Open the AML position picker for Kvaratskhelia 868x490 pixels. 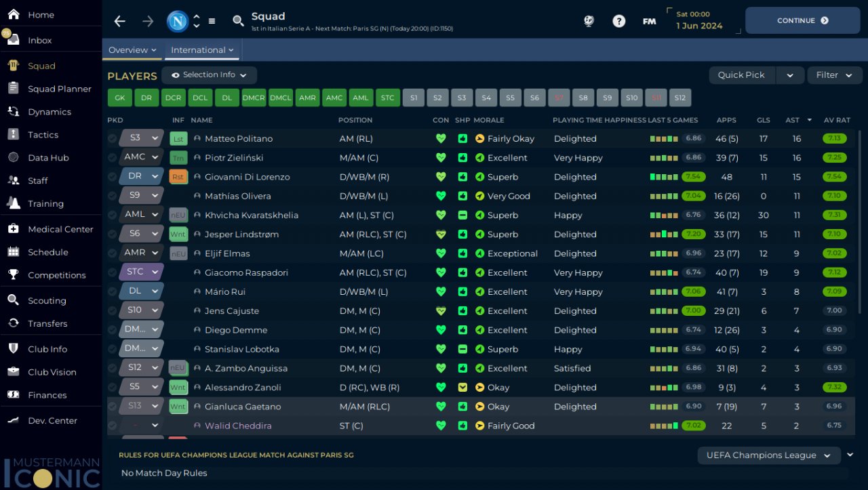142,215
